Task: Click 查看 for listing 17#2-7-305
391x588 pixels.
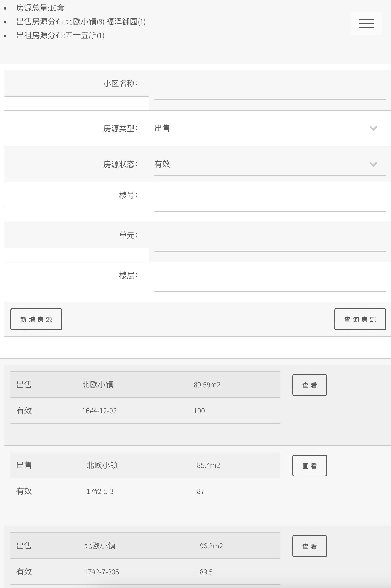Action: (309, 546)
